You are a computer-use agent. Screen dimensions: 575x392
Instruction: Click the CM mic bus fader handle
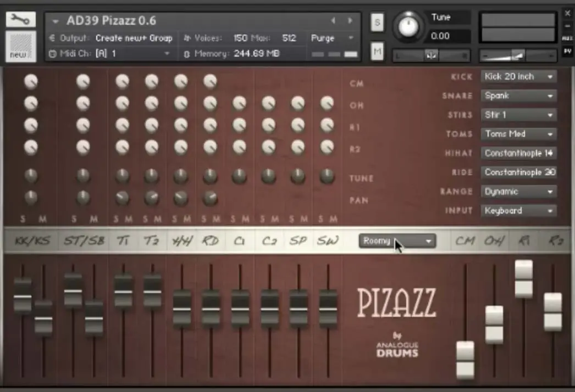466,360
